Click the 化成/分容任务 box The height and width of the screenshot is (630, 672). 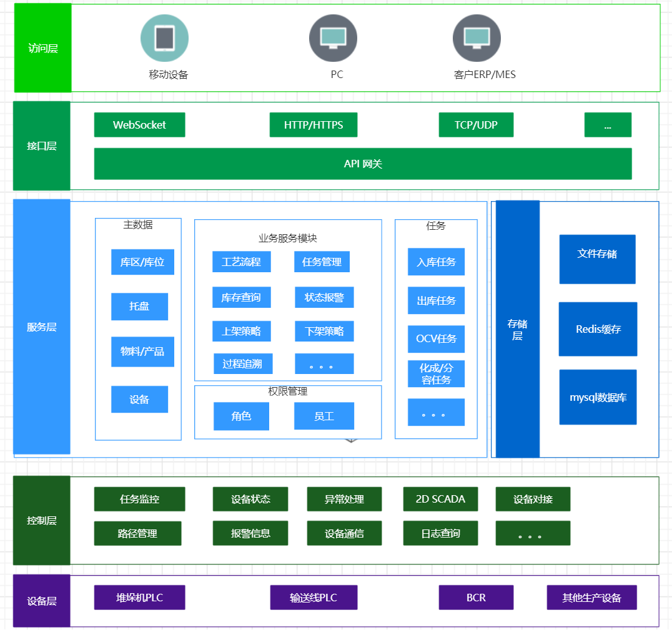tap(436, 373)
